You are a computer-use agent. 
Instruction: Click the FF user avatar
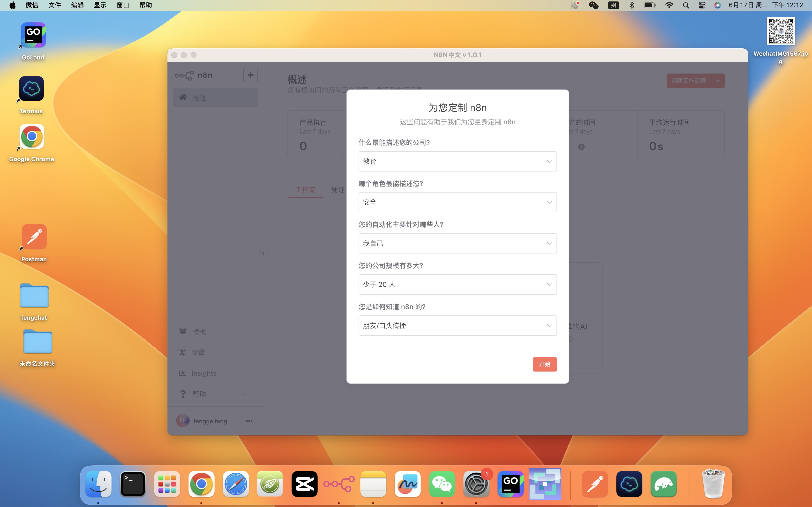tap(183, 421)
